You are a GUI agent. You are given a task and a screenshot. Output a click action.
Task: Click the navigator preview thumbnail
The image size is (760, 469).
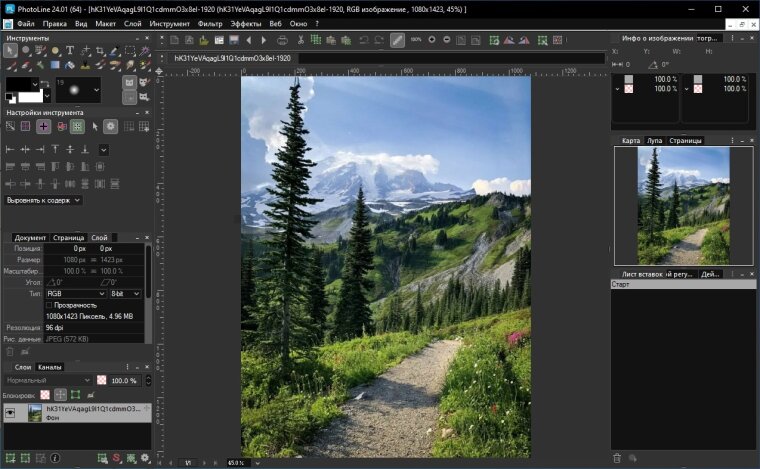coord(684,206)
